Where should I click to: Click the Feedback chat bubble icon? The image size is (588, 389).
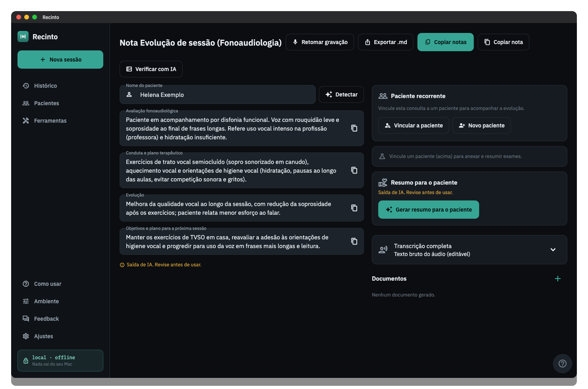tap(26, 319)
